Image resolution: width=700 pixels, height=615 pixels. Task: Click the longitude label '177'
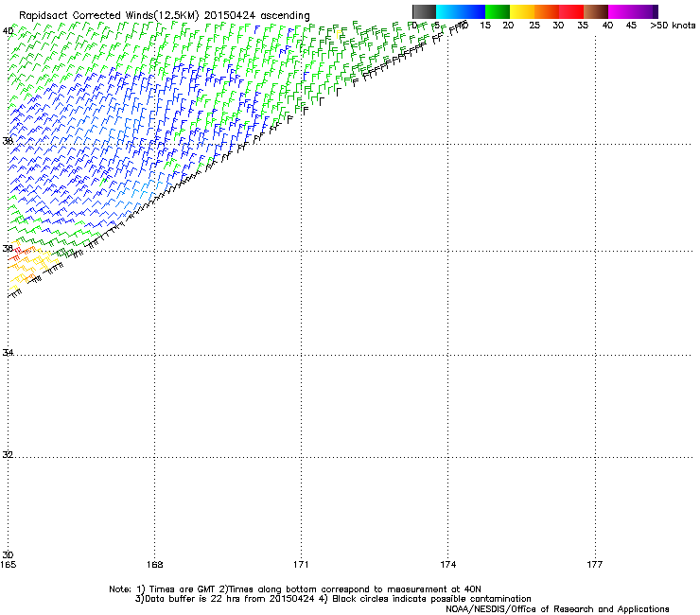[595, 565]
